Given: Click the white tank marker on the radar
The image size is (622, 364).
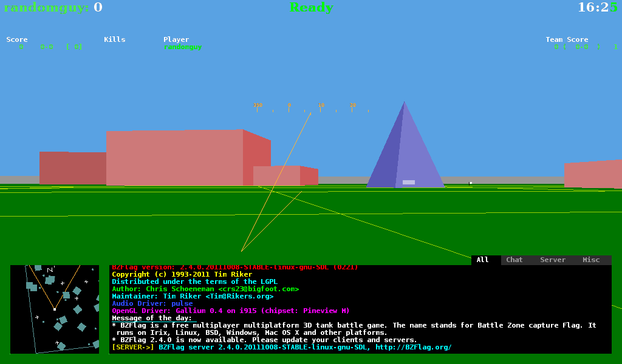Looking at the screenshot, I should tap(55, 309).
